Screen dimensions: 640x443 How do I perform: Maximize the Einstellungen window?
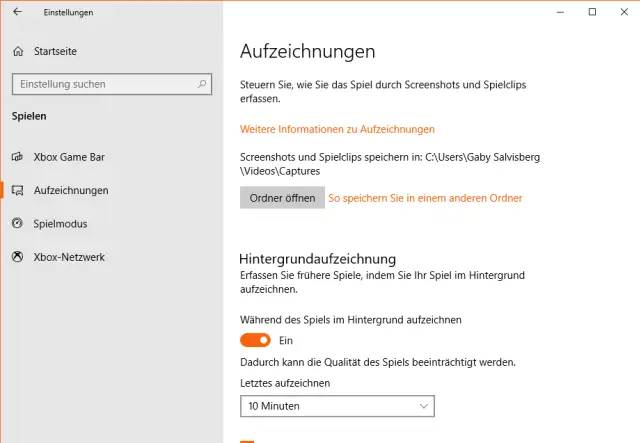(592, 12)
